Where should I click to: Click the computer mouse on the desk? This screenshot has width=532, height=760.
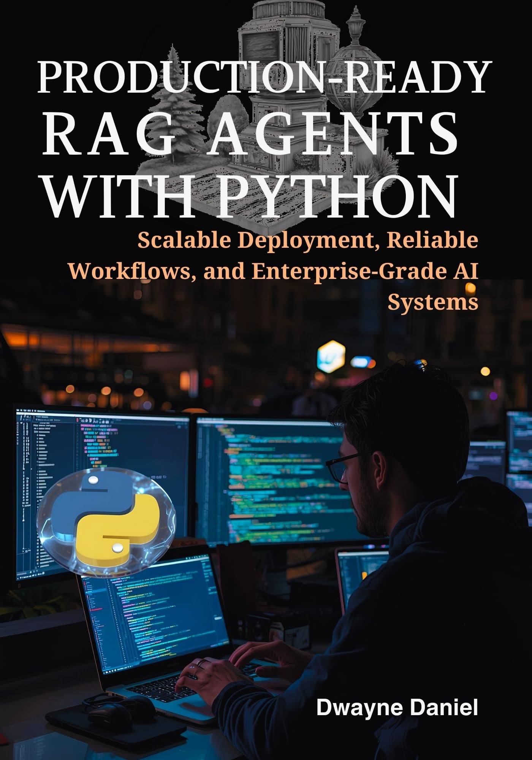[x=108, y=714]
